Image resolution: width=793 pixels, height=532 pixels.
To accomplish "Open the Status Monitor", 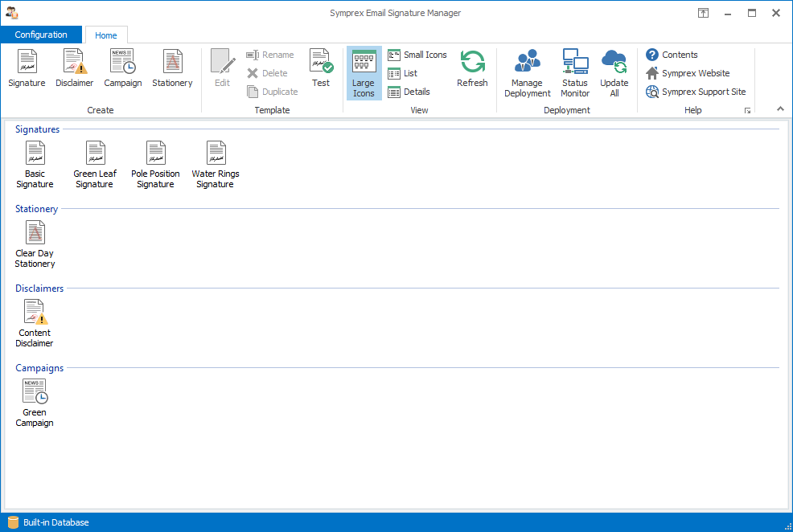I will (575, 73).
